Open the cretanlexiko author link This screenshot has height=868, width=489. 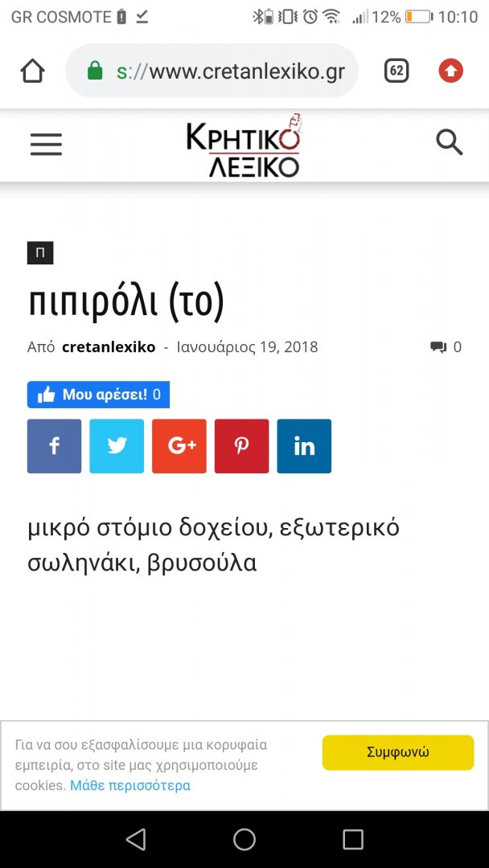pos(109,347)
